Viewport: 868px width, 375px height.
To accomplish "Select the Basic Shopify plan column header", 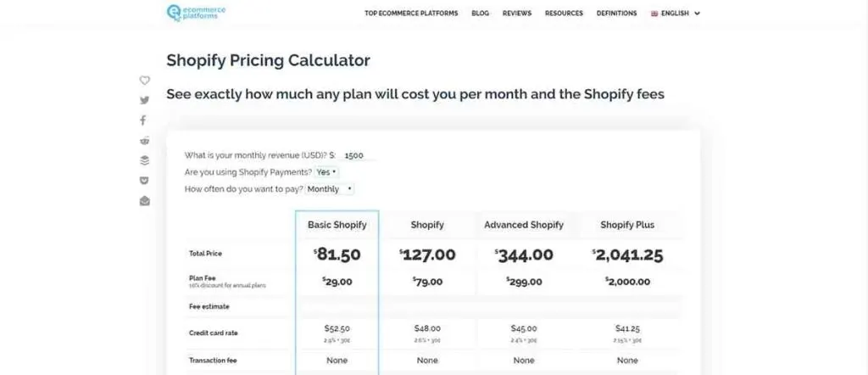I will pos(337,225).
